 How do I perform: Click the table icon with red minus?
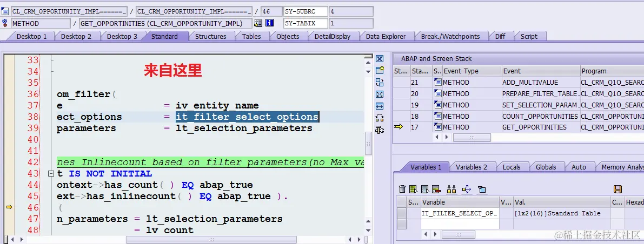click(x=436, y=189)
